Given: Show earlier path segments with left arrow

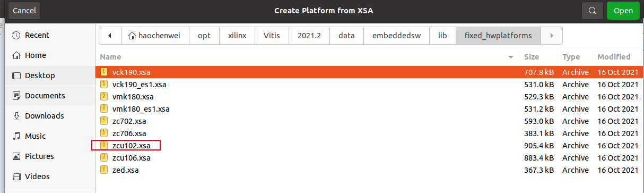Looking at the screenshot, I should (110, 36).
